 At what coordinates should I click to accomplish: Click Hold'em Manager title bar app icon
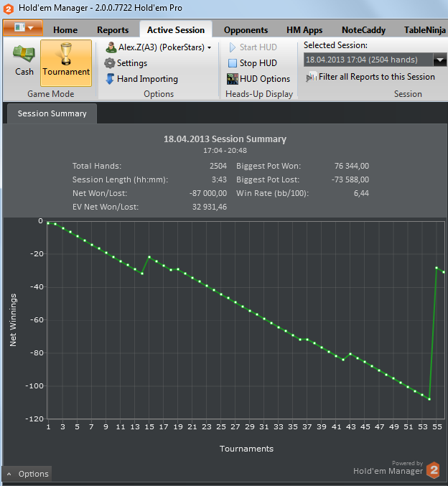(x=9, y=9)
